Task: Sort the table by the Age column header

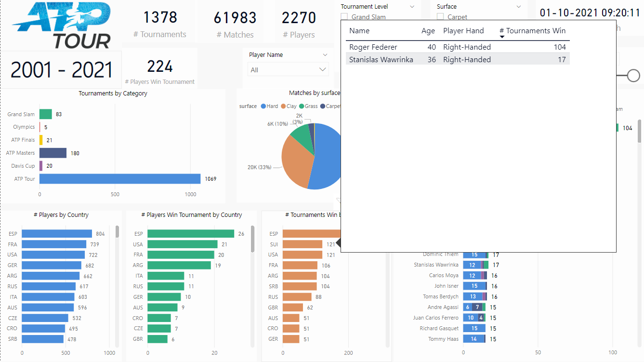Action: click(428, 30)
